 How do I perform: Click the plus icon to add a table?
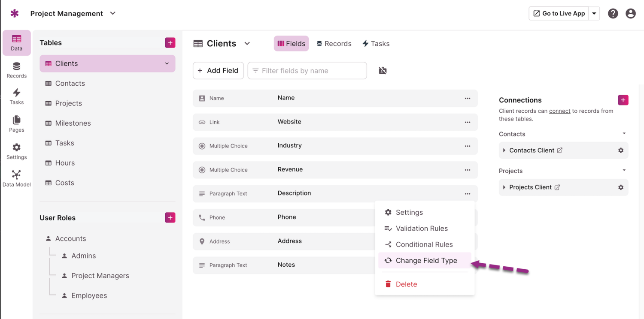click(170, 43)
